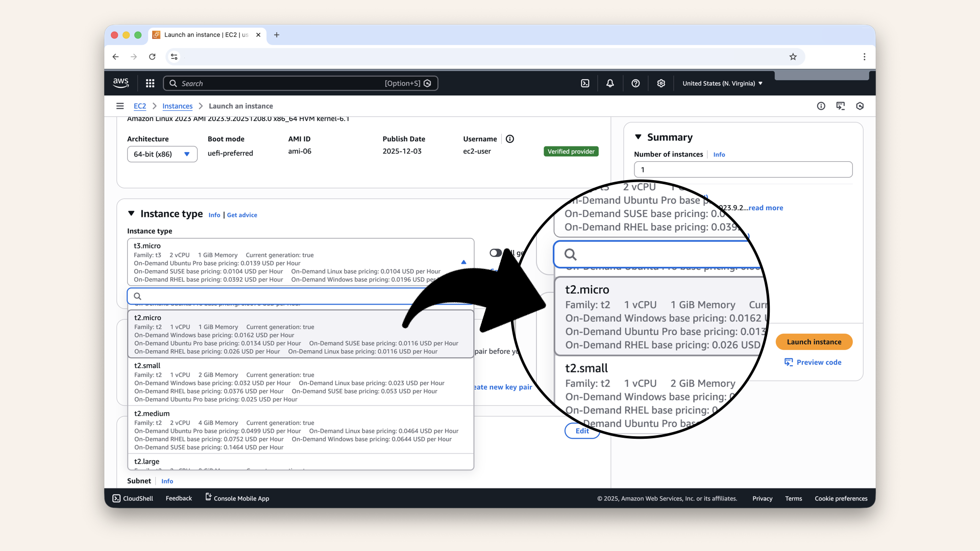Click the search magnifier inside instance type selector
980x551 pixels.
[x=137, y=296]
